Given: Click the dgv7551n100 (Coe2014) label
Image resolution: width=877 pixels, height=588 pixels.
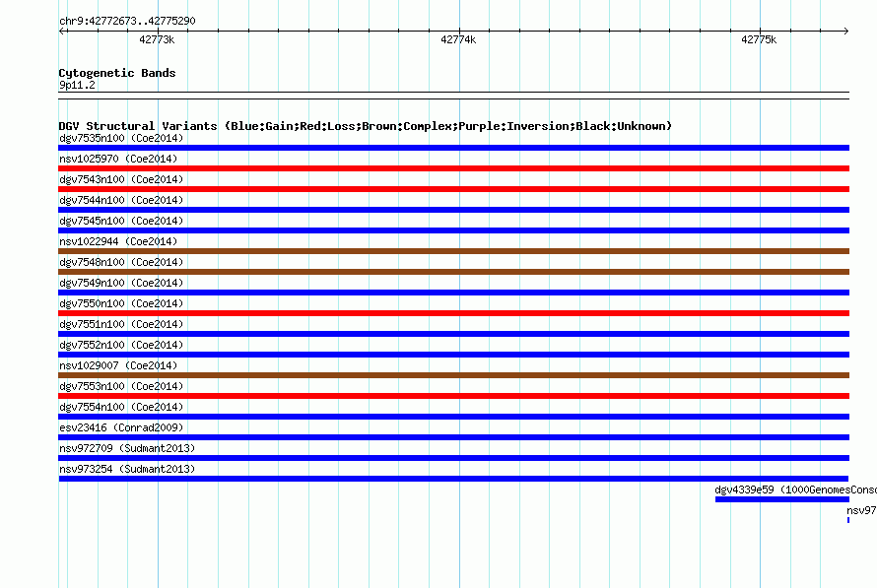Looking at the screenshot, I should pos(121,324).
